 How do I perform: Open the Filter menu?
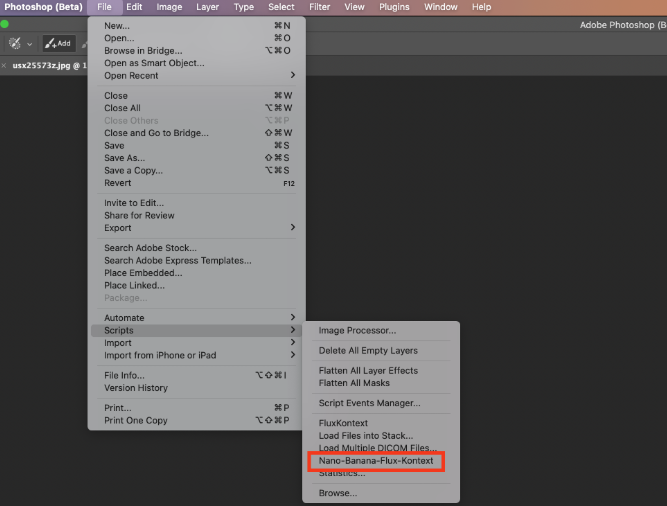pos(319,7)
